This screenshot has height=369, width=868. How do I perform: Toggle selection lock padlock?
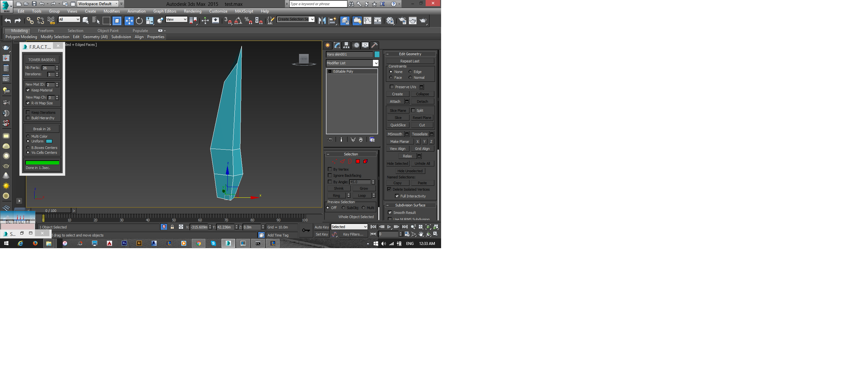point(172,227)
